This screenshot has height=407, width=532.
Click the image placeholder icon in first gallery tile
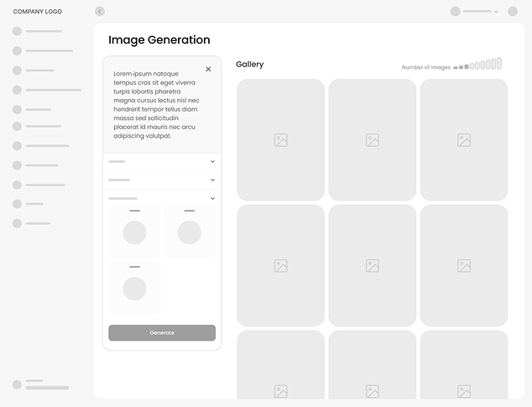click(280, 140)
